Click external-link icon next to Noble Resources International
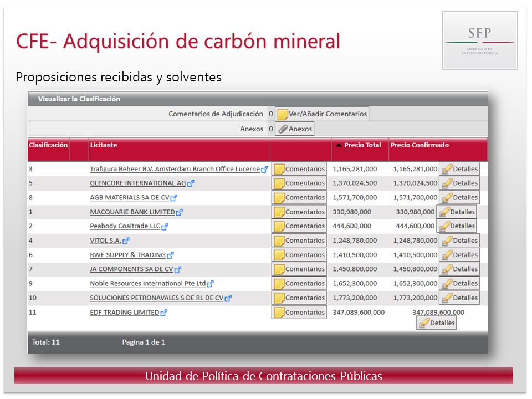 coord(211,284)
